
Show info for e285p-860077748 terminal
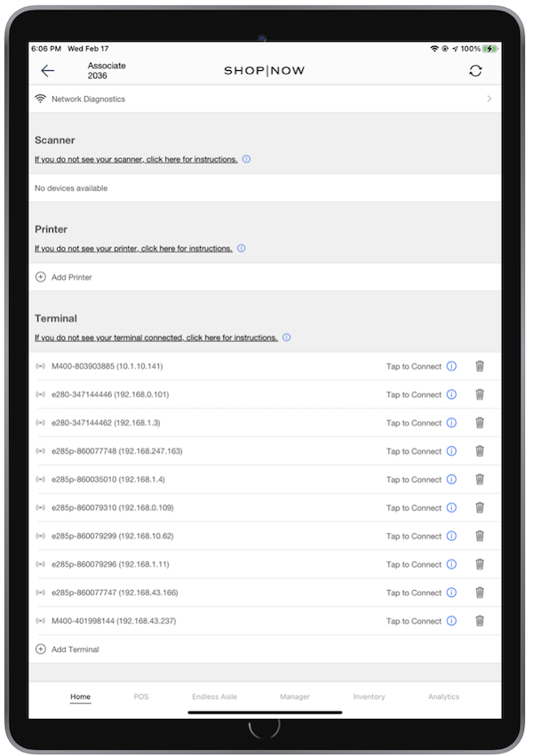(451, 451)
